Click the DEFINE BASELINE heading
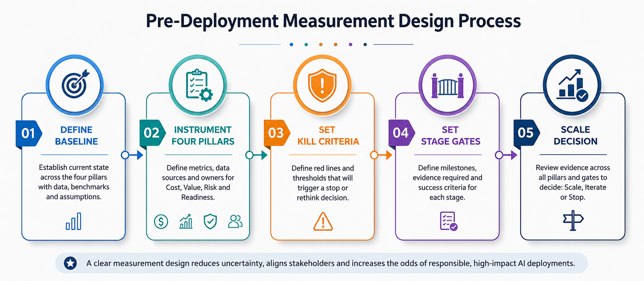The width and height of the screenshot is (644, 281). pyautogui.click(x=77, y=135)
